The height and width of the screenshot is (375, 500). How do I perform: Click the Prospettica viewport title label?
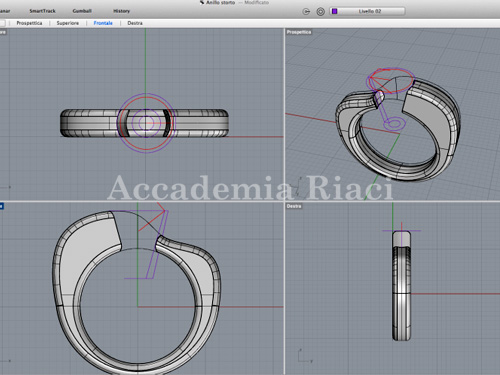pyautogui.click(x=299, y=32)
